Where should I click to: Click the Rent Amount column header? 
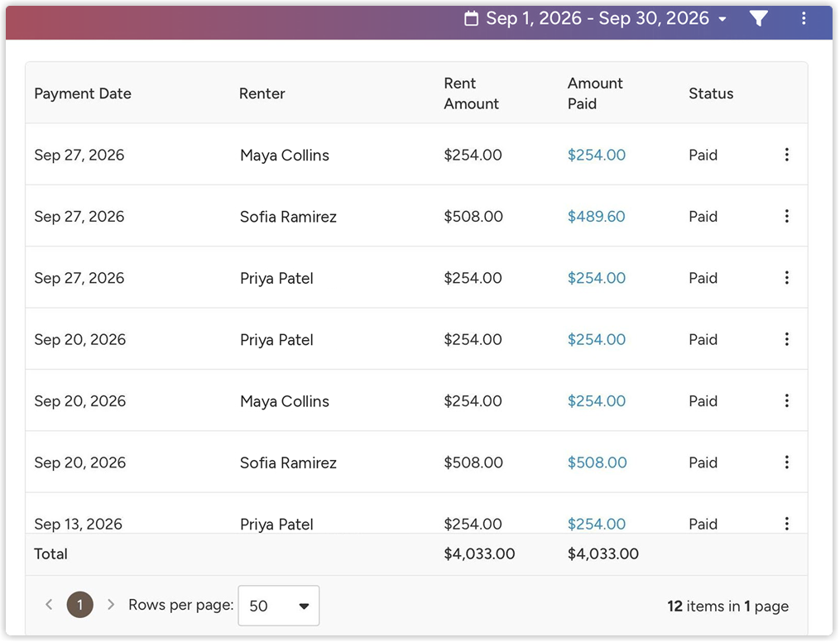pyautogui.click(x=472, y=93)
